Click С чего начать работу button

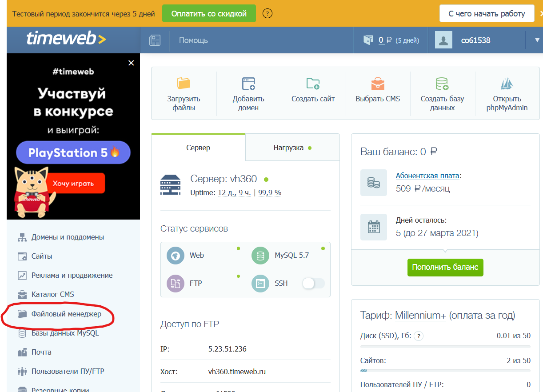(487, 14)
